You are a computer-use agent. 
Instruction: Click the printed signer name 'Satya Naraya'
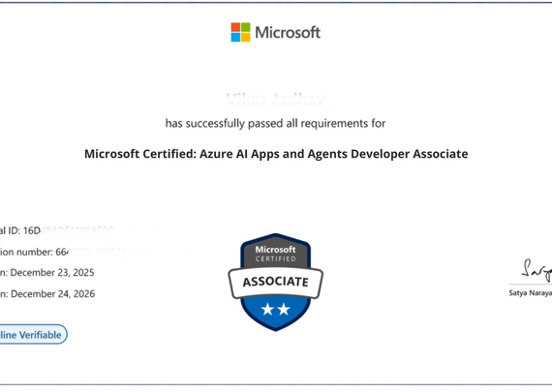(530, 292)
